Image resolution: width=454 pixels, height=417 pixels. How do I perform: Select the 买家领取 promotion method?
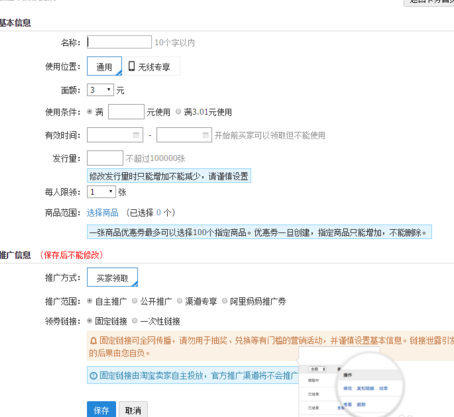click(112, 277)
